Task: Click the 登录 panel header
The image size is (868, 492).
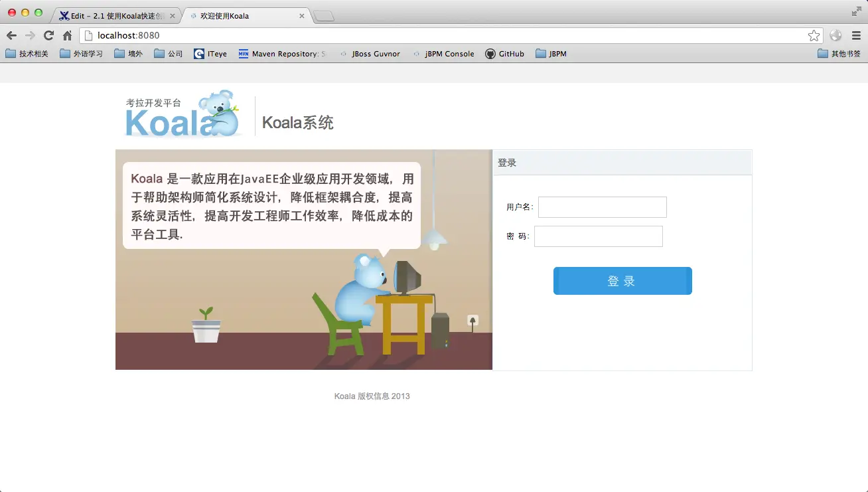Action: pos(622,163)
